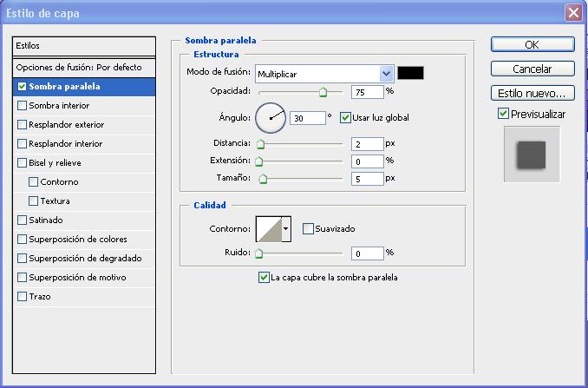588x388 pixels.
Task: Close the Estilo de capa dialog
Action: pyautogui.click(x=572, y=13)
